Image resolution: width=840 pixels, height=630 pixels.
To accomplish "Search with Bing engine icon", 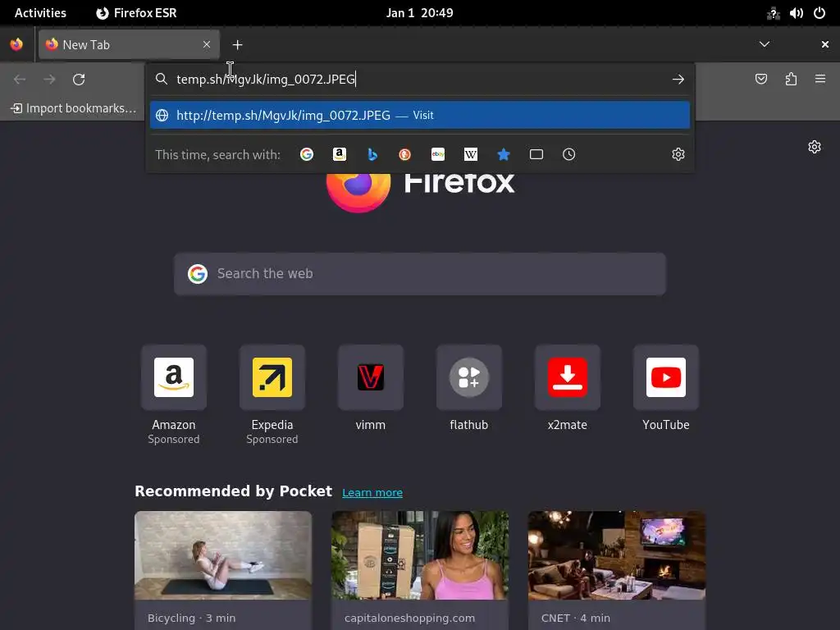I will tap(372, 154).
